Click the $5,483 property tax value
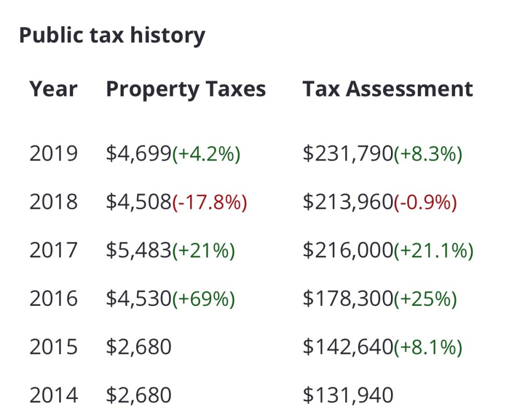This screenshot has height=420, width=517. 138,250
